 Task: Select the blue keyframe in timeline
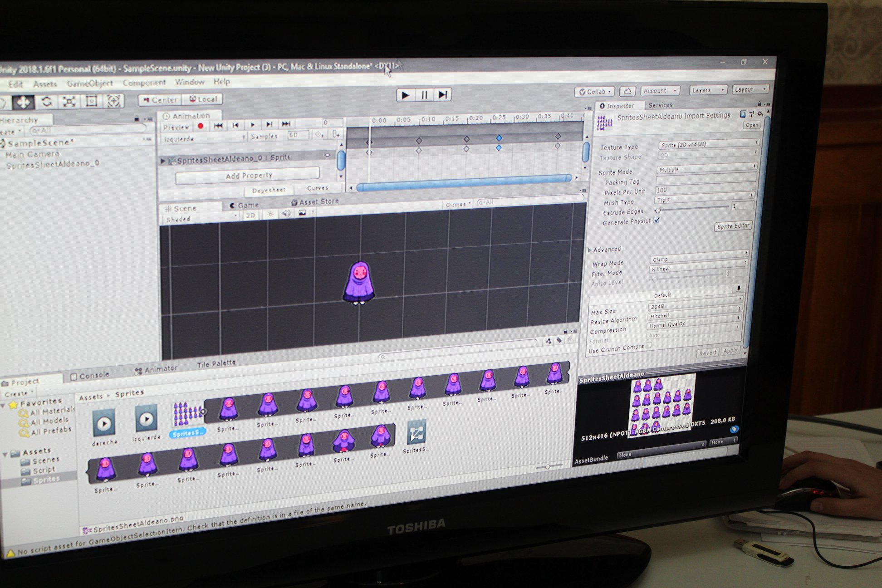coord(499,138)
